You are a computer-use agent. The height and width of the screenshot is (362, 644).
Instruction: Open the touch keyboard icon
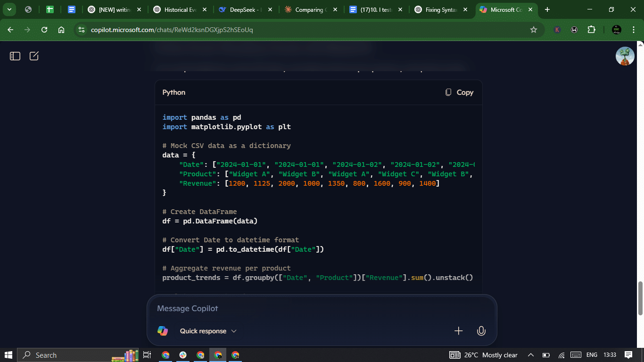click(x=576, y=355)
